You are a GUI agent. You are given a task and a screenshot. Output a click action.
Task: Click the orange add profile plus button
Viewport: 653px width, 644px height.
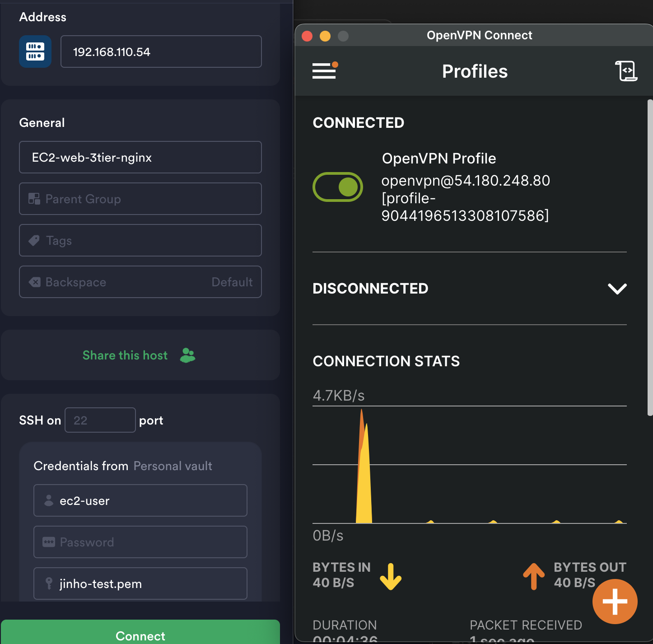tap(615, 601)
